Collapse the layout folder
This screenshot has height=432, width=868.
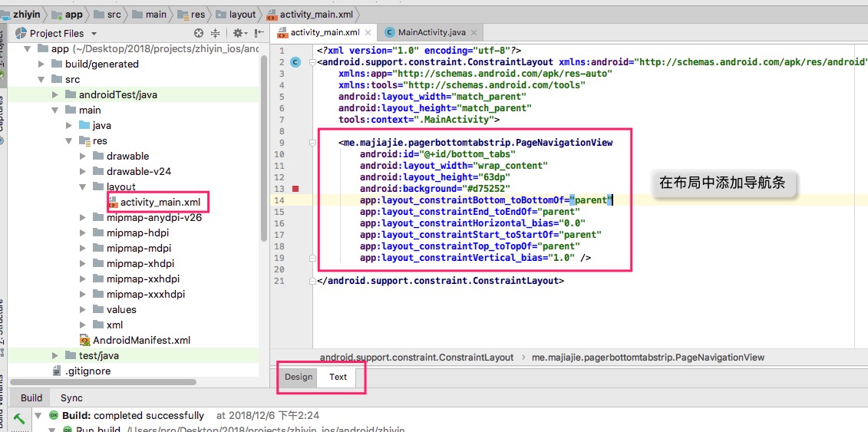point(82,187)
